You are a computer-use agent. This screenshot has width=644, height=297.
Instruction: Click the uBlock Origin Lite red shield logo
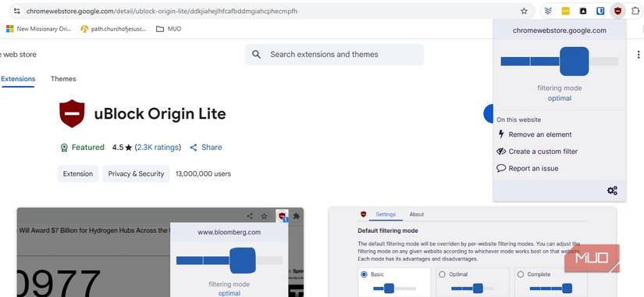(72, 113)
